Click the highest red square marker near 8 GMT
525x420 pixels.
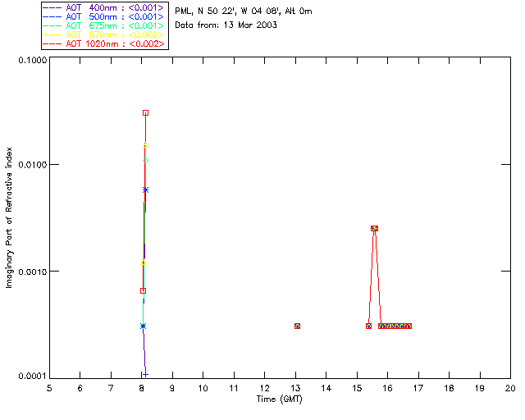point(146,113)
